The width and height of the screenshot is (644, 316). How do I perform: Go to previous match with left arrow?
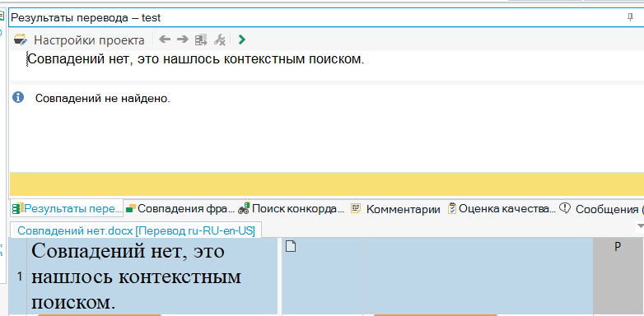pos(165,39)
